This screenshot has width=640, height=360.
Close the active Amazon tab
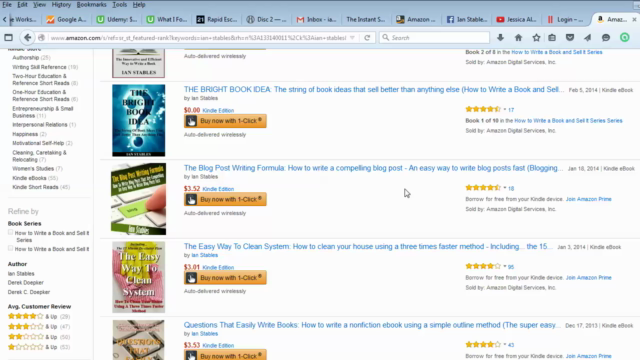tap(634, 19)
